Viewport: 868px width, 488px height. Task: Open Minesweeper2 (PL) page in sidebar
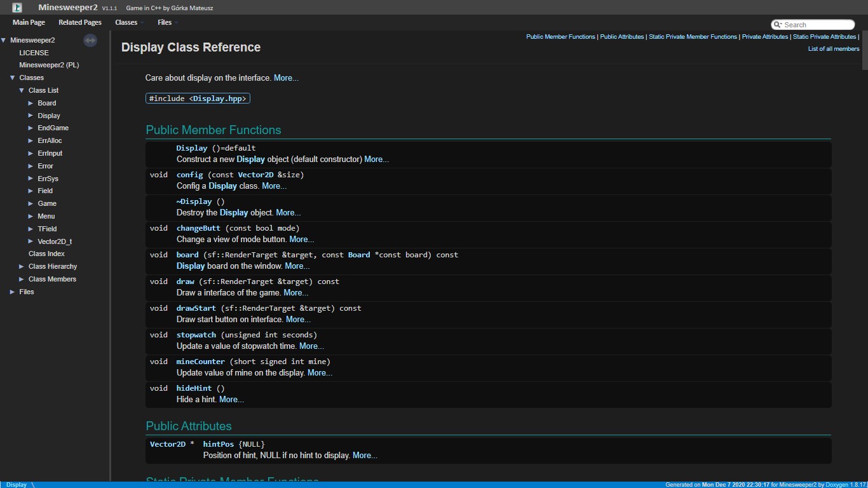pyautogui.click(x=49, y=65)
